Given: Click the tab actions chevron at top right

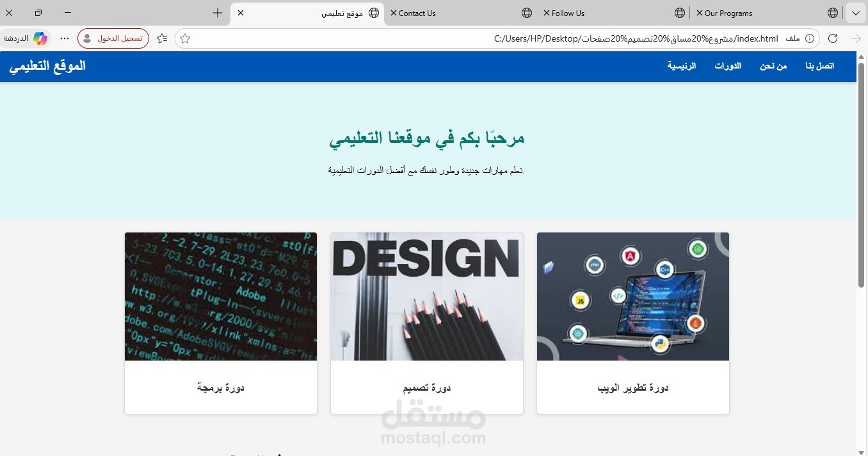Looking at the screenshot, I should pos(855,13).
